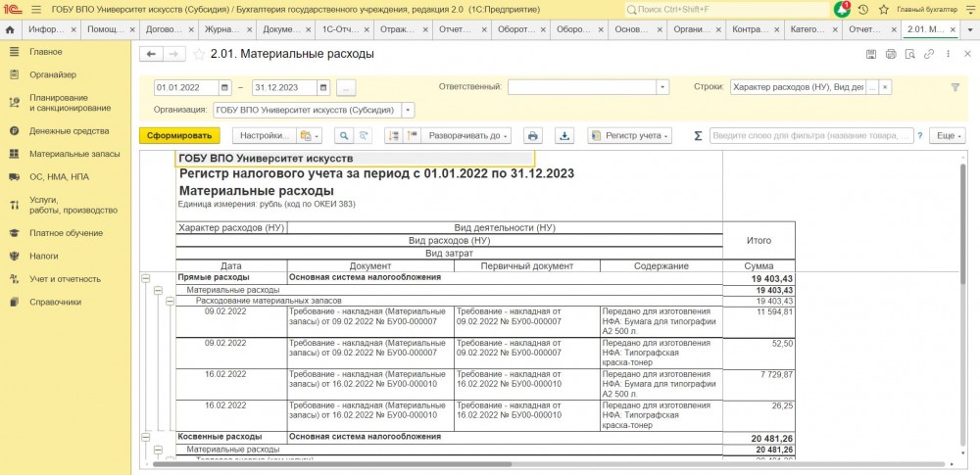Add report to favorites with star icon
Viewport: 980px width, 475px height.
200,54
